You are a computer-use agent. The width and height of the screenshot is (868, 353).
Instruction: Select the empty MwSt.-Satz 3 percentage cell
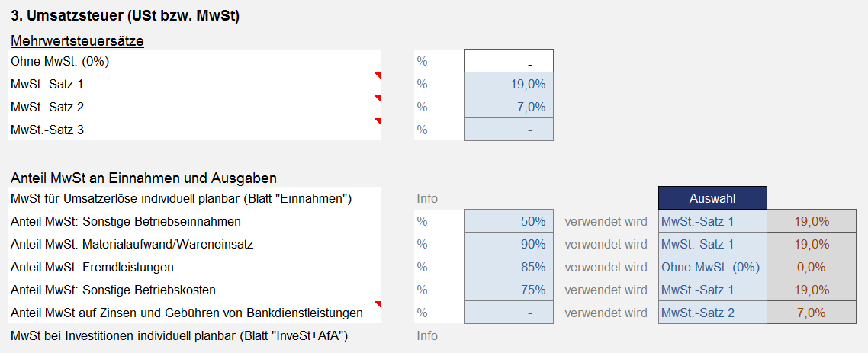(x=508, y=130)
